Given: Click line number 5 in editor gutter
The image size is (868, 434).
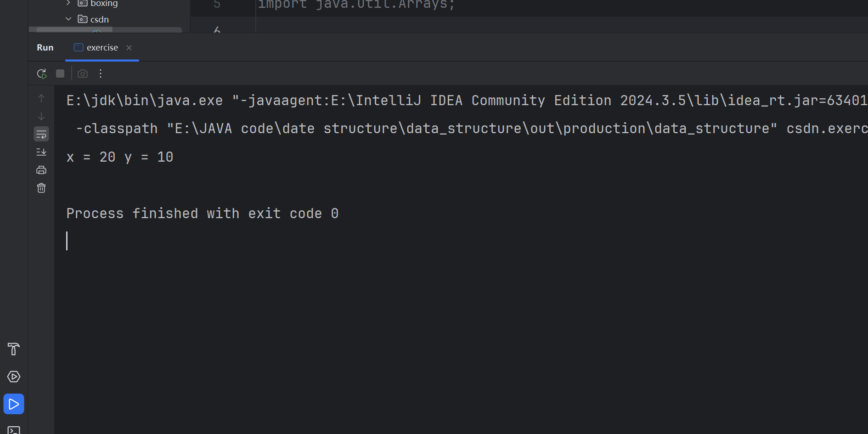Looking at the screenshot, I should click(217, 5).
